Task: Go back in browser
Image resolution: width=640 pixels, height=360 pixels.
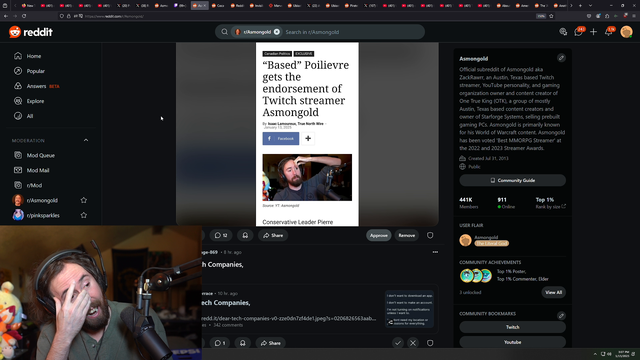Action: tap(6, 16)
